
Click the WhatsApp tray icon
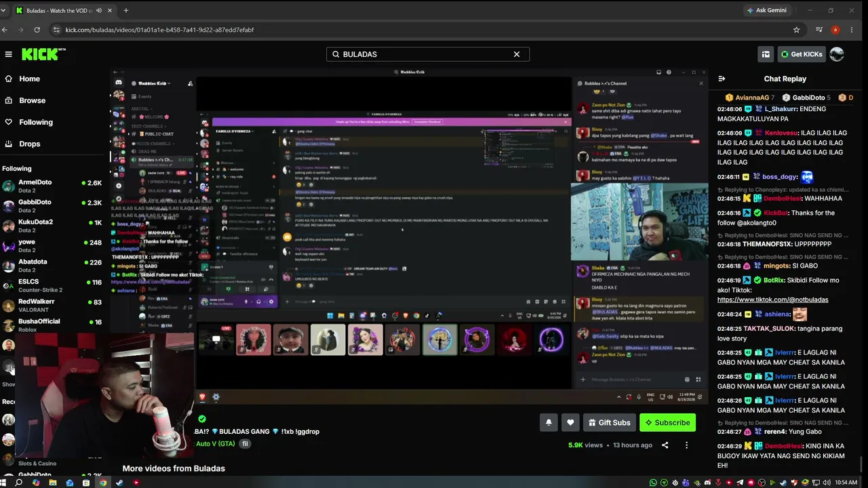pos(653,483)
